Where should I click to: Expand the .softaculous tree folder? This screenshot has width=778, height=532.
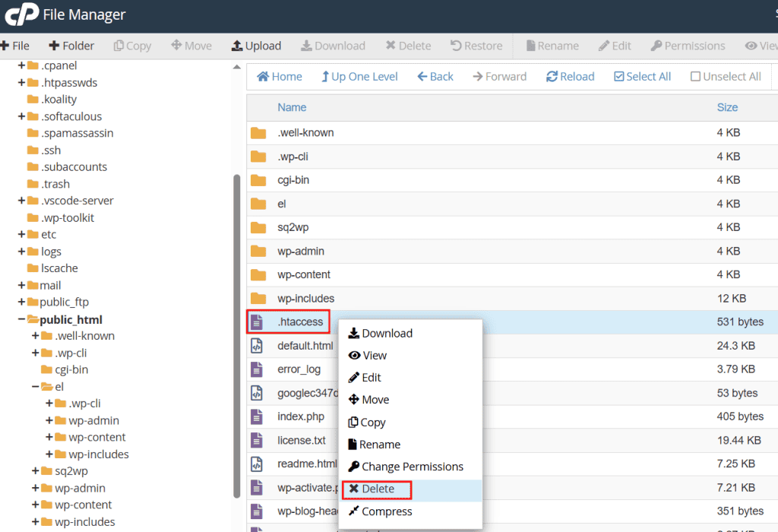(21, 116)
